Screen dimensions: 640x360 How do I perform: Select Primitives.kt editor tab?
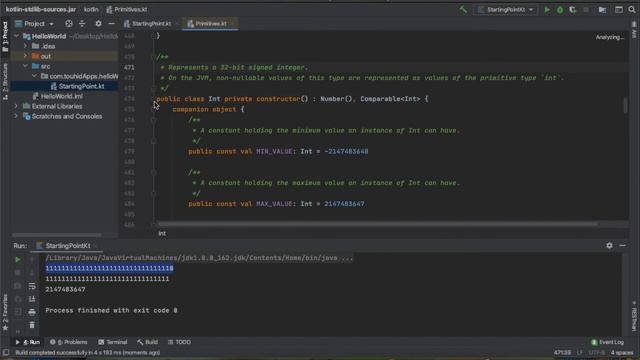pyautogui.click(x=209, y=24)
